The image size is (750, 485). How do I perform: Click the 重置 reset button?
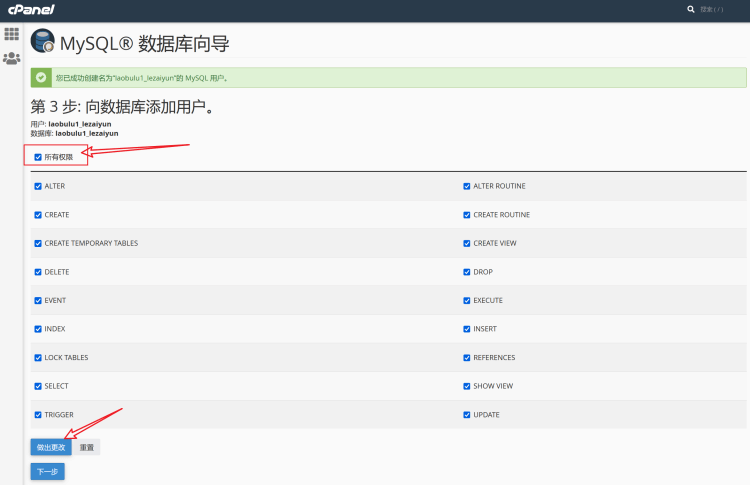click(x=87, y=447)
